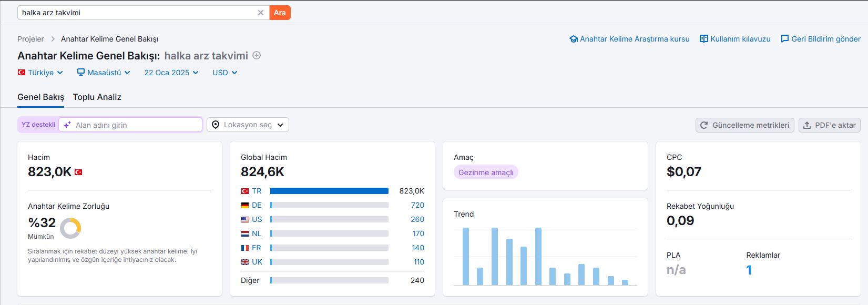This screenshot has height=305, width=868.
Task: Click the export icon in PDF'e aktar
Action: (x=807, y=125)
